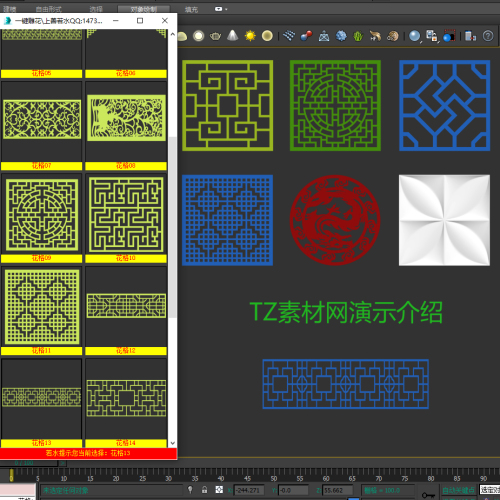
Task: Choose the 花格09 circular lattice thumbnail
Action: [x=42, y=215]
